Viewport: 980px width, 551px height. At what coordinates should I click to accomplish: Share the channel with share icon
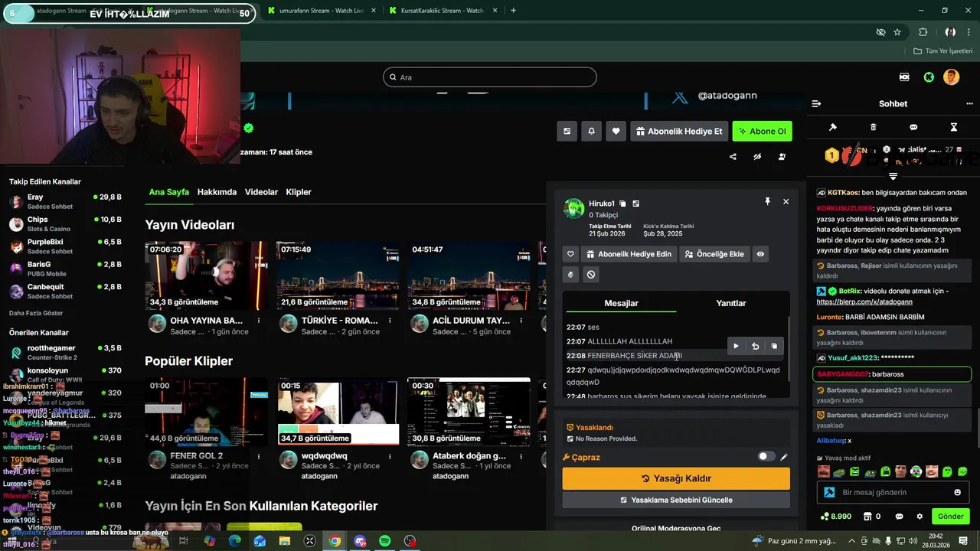pos(733,157)
